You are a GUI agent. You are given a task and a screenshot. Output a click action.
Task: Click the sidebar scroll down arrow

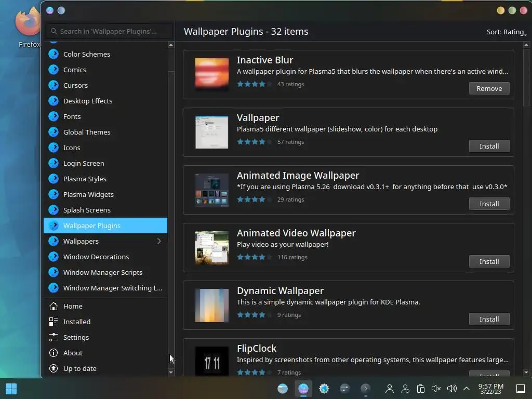pos(171,373)
